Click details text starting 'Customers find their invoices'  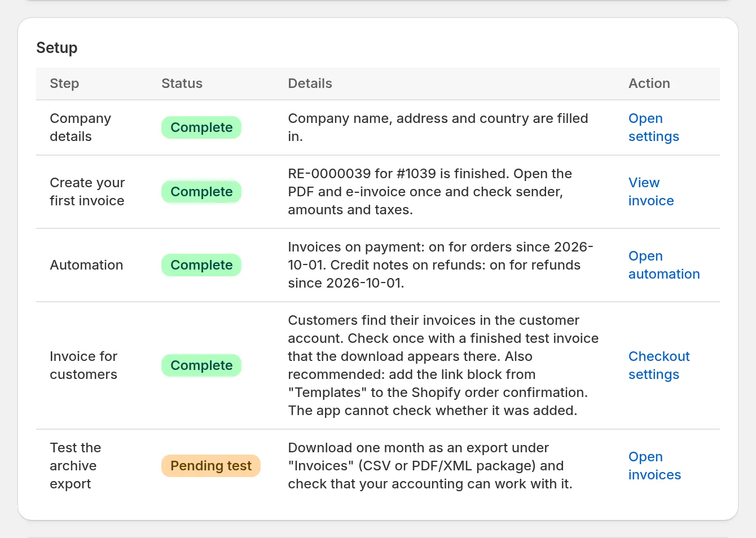(443, 365)
